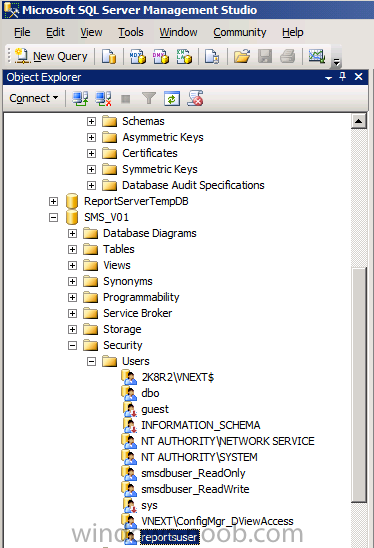The height and width of the screenshot is (548, 374).
Task: Open the Connect dropdown in Object Explorer
Action: (x=34, y=98)
